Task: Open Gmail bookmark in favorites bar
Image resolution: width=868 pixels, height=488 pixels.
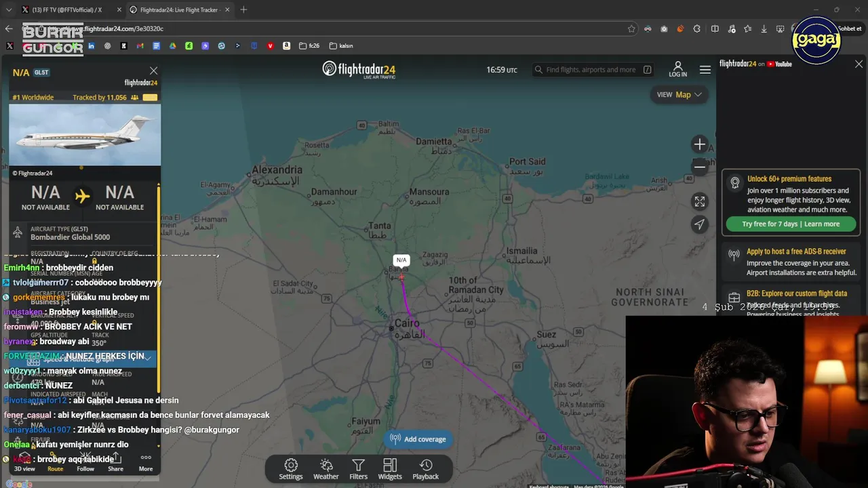Action: [x=140, y=46]
